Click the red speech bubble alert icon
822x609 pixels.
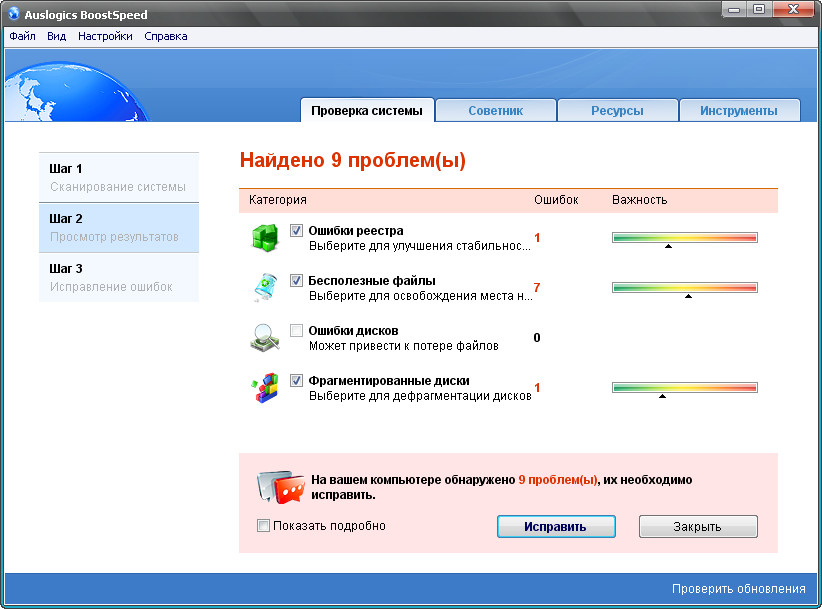281,487
